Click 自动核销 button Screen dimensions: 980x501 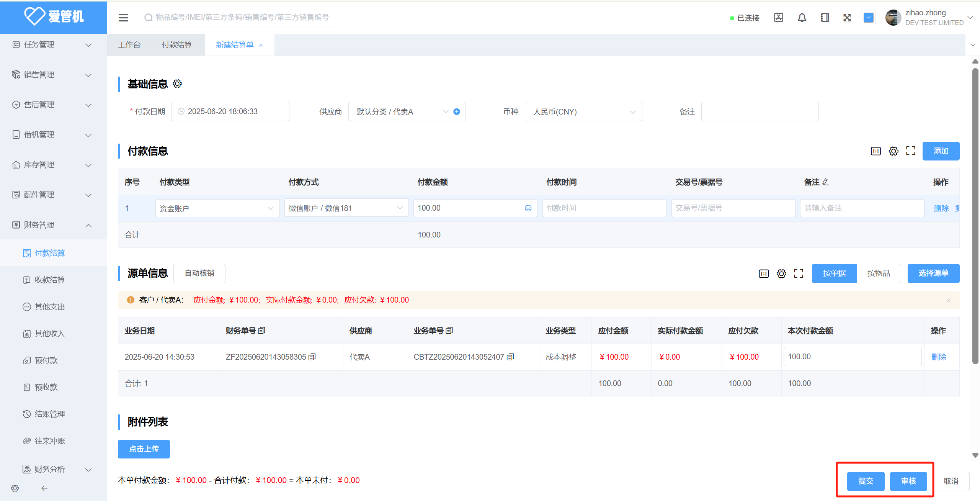199,273
